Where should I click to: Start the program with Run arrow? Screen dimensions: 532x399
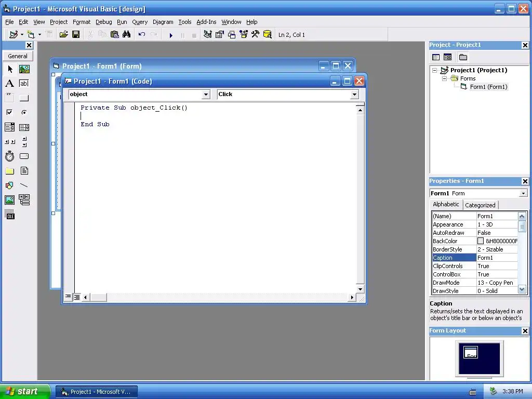click(x=171, y=35)
